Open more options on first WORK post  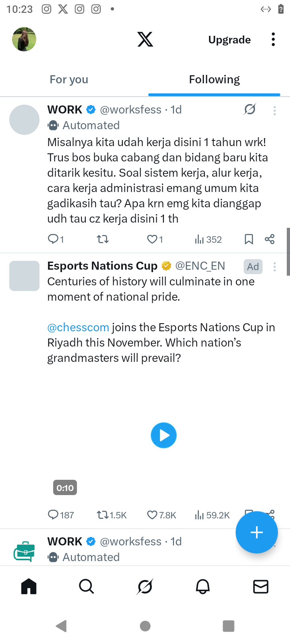[275, 111]
